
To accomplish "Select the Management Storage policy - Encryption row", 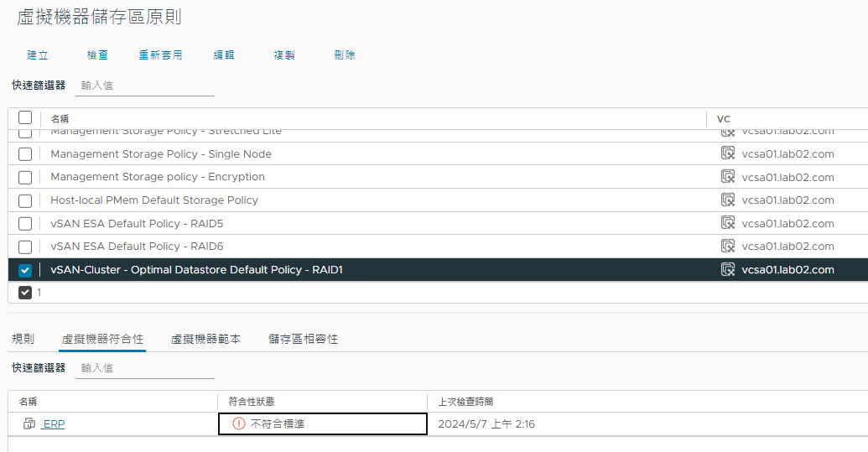I will tap(438, 177).
